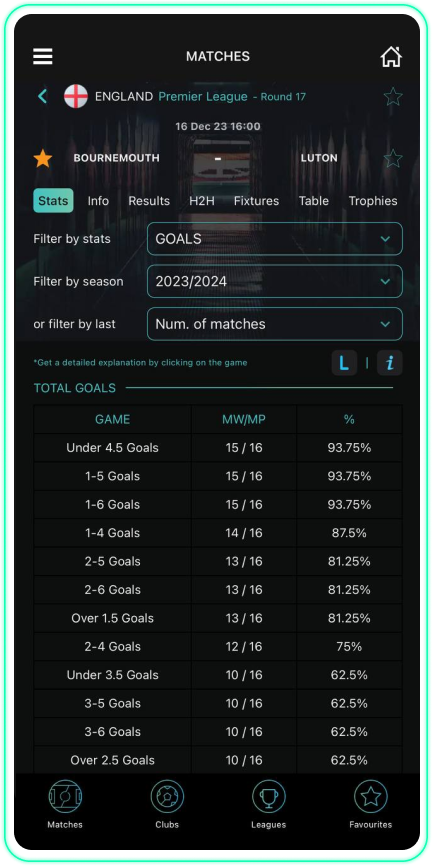Select the Under 4.5 Goals row
The width and height of the screenshot is (432, 866).
(218, 448)
